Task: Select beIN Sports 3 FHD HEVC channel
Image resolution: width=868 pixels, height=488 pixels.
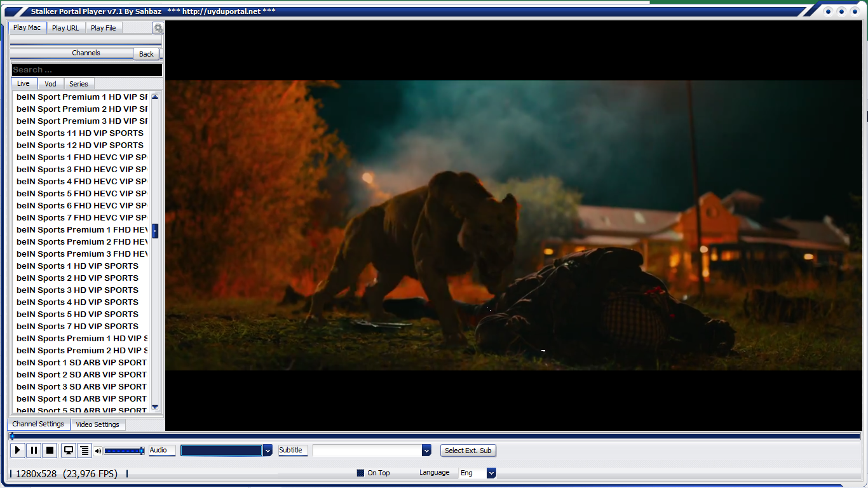Action: coord(82,170)
